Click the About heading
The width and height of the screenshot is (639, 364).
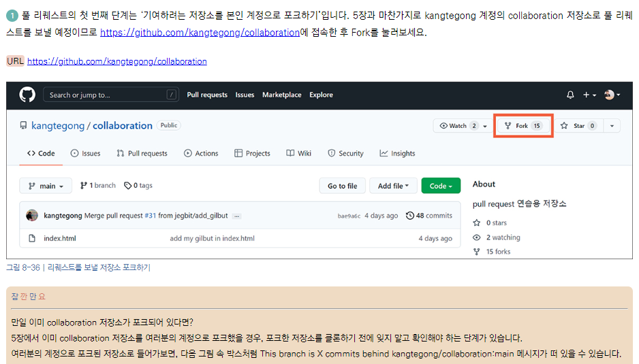click(x=484, y=184)
